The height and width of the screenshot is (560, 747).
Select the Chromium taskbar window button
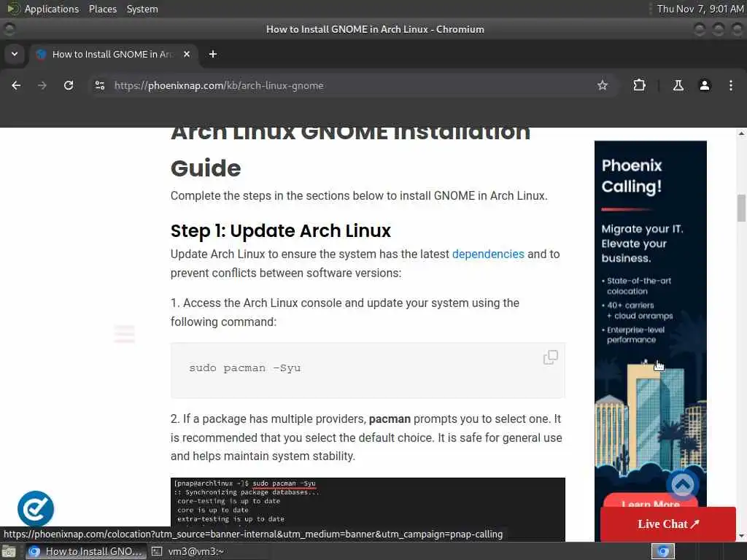[85, 551]
